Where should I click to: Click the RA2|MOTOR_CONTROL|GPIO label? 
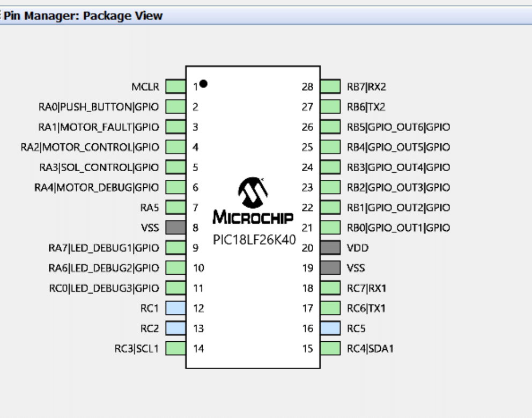(90, 147)
